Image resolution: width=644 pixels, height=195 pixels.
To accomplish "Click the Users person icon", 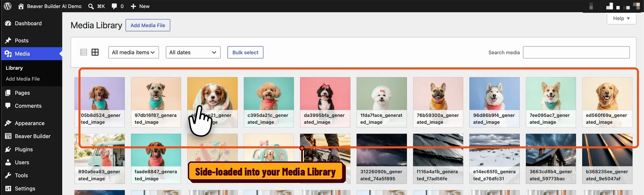I will (x=8, y=162).
